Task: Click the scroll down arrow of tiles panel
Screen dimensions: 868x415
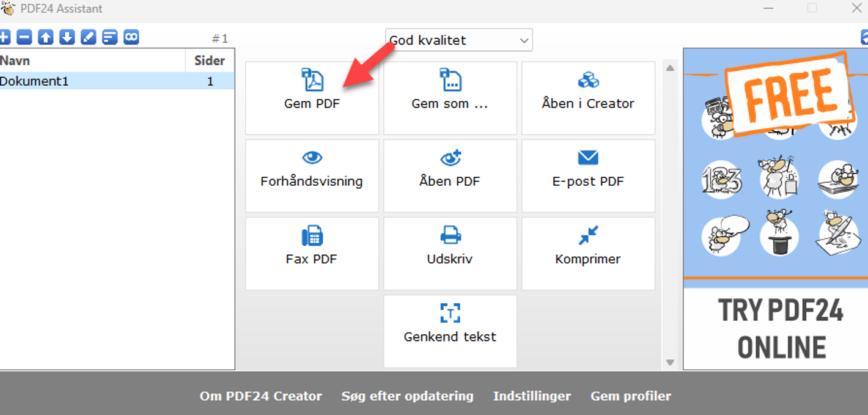Action: tap(670, 362)
